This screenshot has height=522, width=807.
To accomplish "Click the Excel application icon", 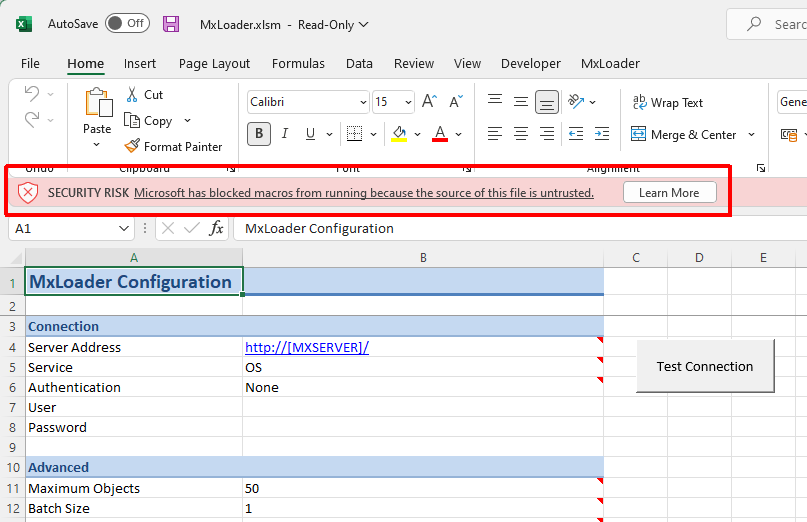I will (24, 24).
